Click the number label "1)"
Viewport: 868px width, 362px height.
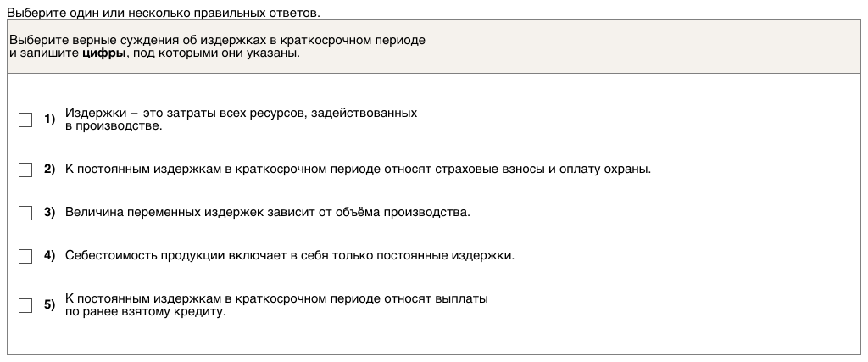click(x=49, y=120)
